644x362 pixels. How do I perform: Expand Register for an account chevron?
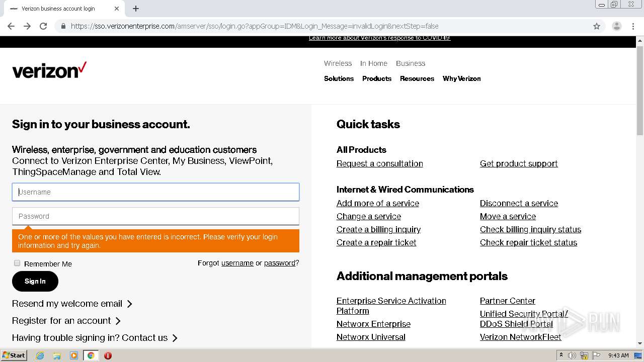click(x=118, y=321)
